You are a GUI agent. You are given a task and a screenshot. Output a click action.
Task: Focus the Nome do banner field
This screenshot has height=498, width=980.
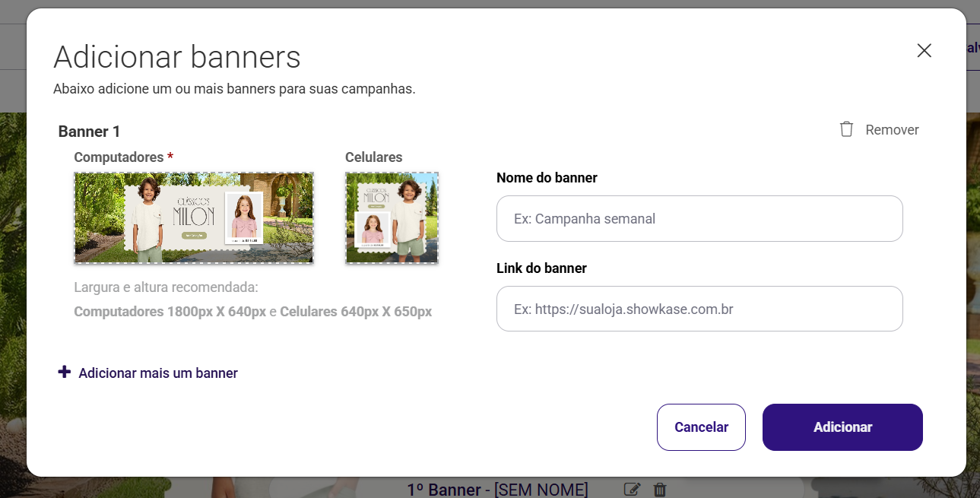(x=699, y=219)
